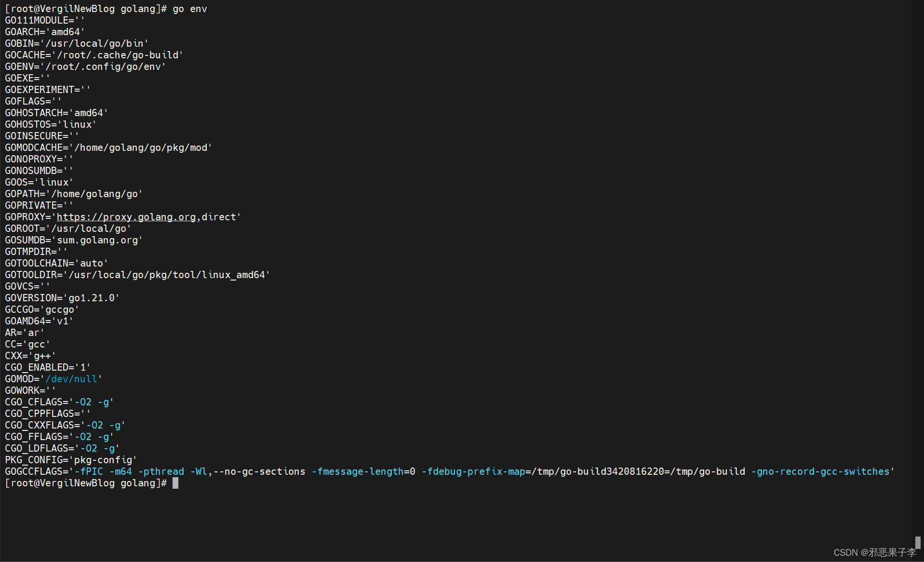924x562 pixels.
Task: Click the GOMODCACHE='/home/golang/go/pkg/mod' line
Action: pyautogui.click(x=108, y=147)
